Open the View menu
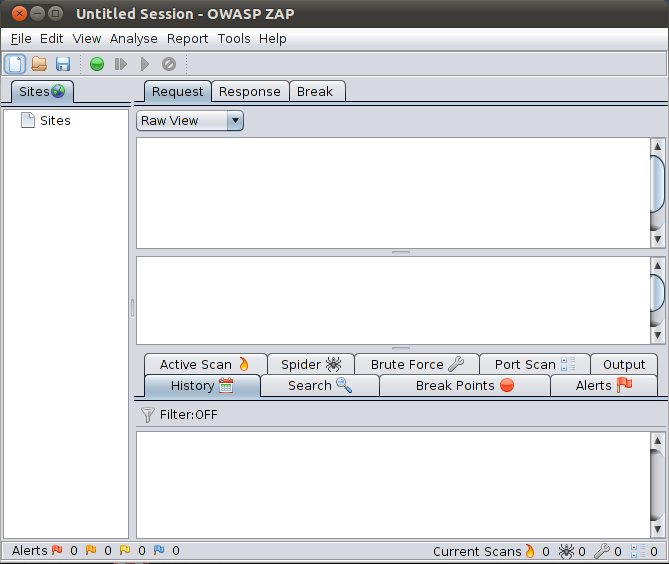The width and height of the screenshot is (669, 564). click(87, 38)
